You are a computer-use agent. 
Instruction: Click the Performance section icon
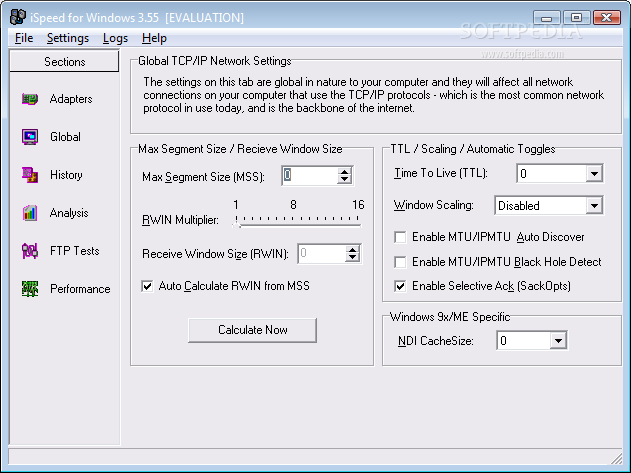(x=30, y=289)
